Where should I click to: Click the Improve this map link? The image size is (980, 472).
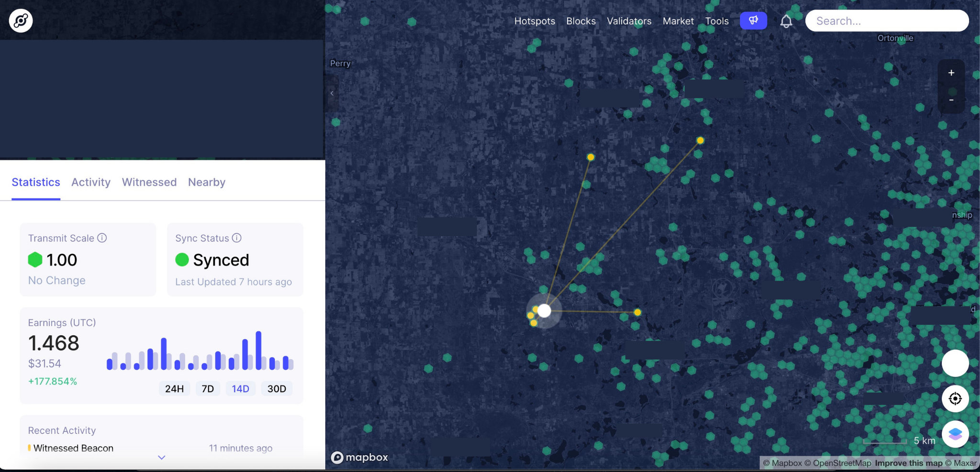(x=908, y=463)
